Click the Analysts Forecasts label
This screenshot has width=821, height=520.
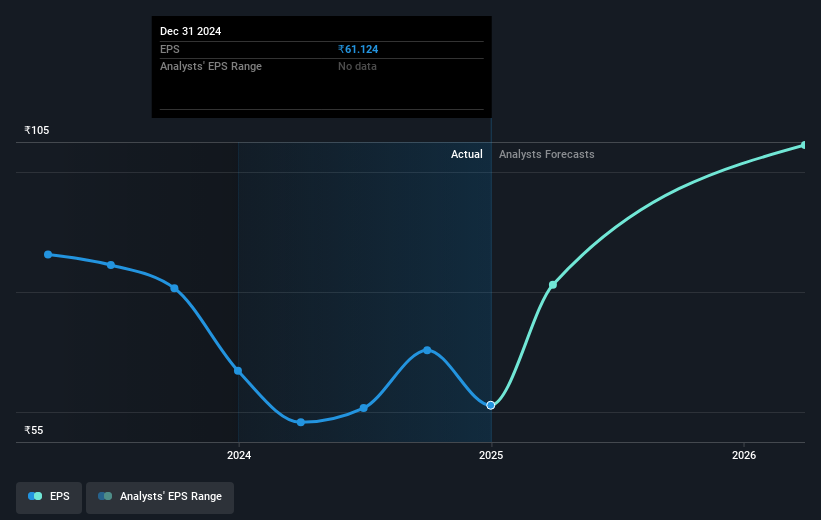point(547,154)
